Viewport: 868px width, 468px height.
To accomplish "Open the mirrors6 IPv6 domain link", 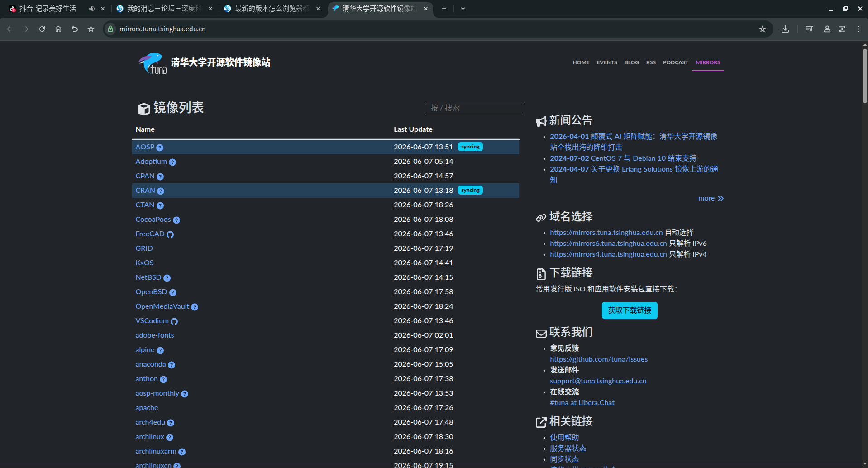I will point(608,244).
